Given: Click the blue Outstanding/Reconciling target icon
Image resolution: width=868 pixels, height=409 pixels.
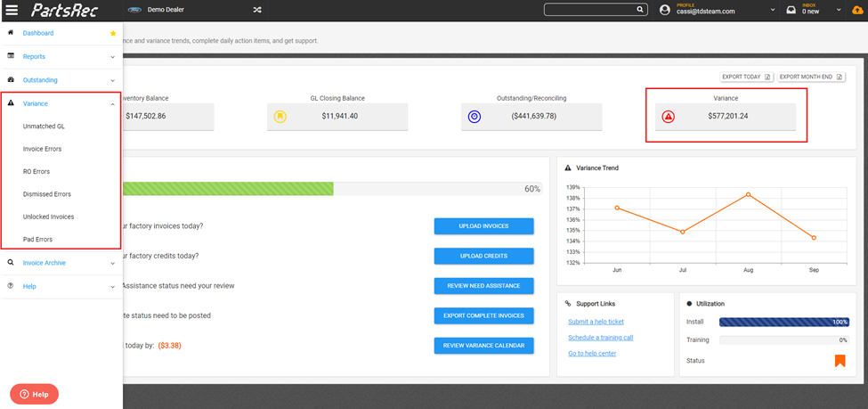Looking at the screenshot, I should tap(475, 117).
